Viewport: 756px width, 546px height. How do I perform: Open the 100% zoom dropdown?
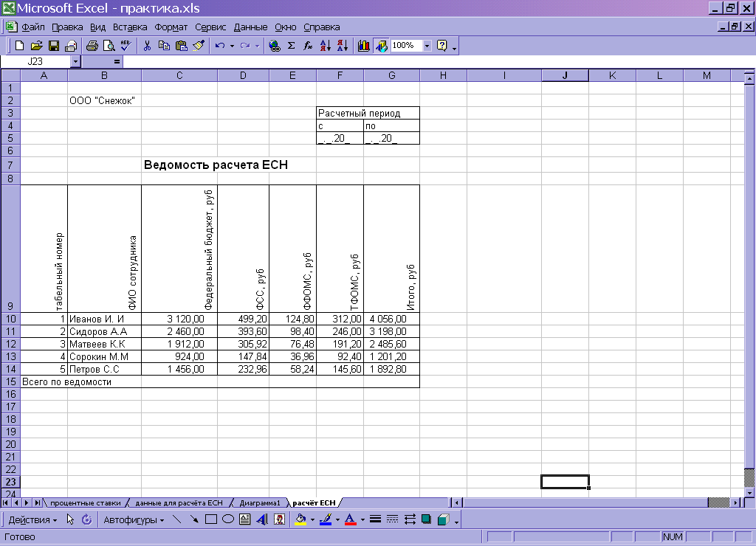pyautogui.click(x=427, y=46)
